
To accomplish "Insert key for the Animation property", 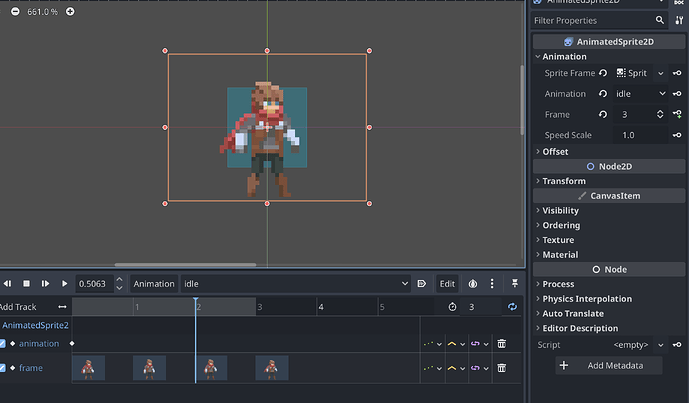I will click(677, 94).
